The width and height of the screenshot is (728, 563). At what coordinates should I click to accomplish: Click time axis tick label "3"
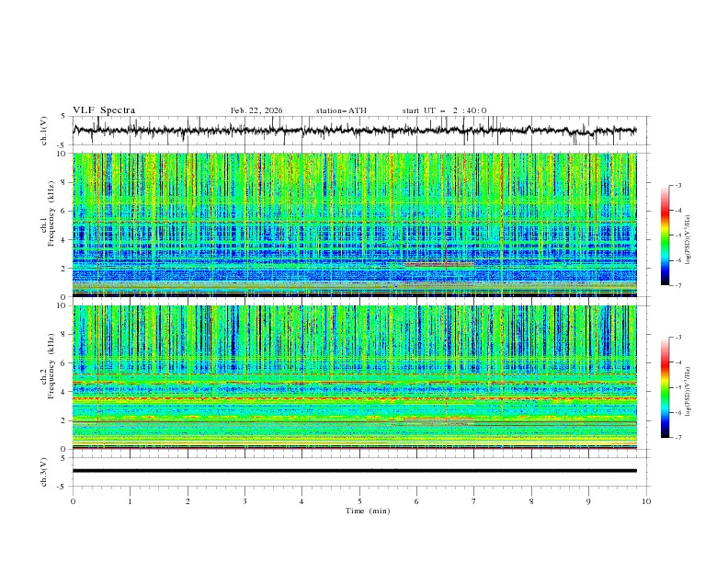coord(245,501)
